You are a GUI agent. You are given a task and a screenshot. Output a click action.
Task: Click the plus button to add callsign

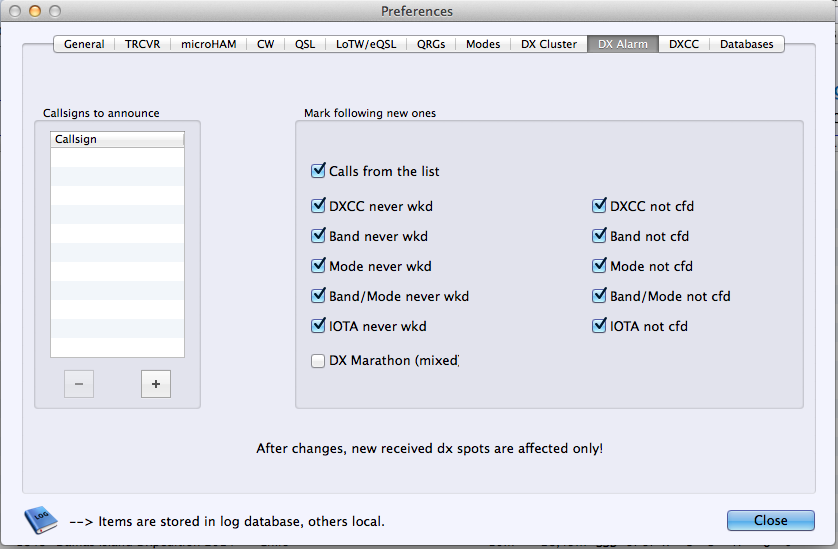[x=156, y=383]
